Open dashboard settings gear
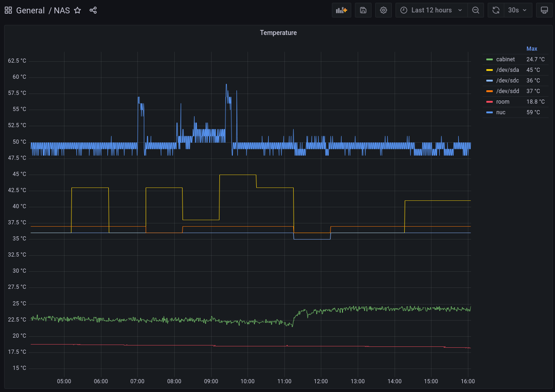The image size is (555, 392). pyautogui.click(x=383, y=10)
